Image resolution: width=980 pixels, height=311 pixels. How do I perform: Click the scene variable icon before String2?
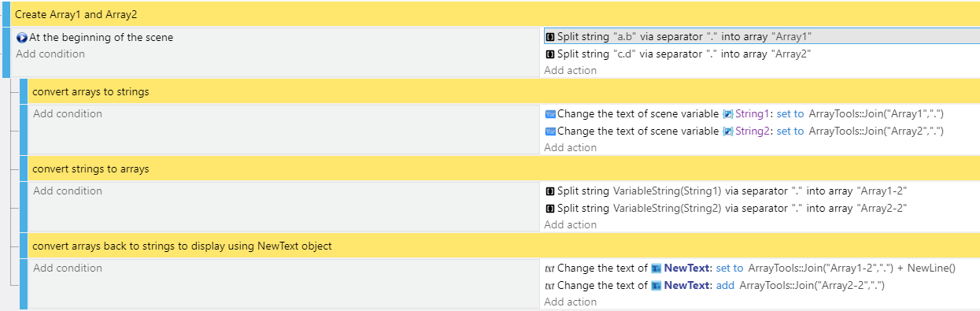coord(728,131)
